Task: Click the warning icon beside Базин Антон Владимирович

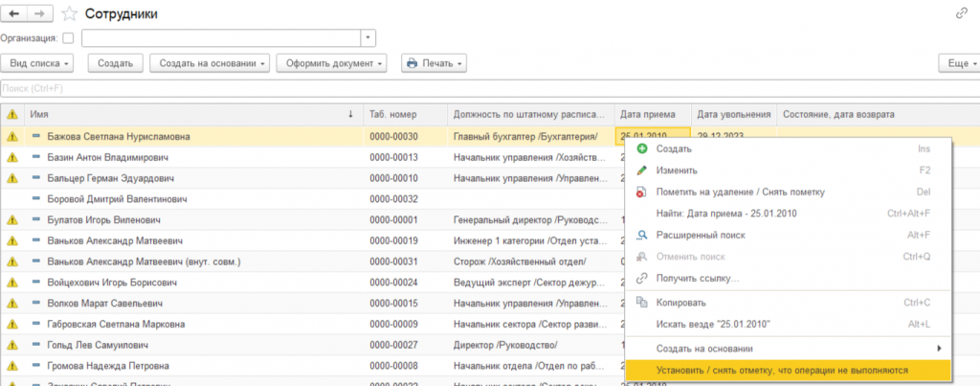Action: point(12,158)
